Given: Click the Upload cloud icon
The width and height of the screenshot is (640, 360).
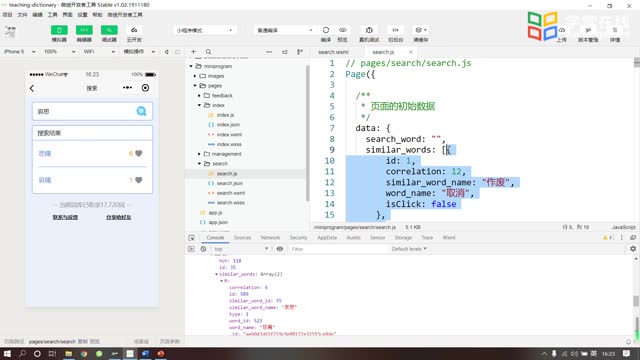Looking at the screenshot, I should pyautogui.click(x=562, y=30).
